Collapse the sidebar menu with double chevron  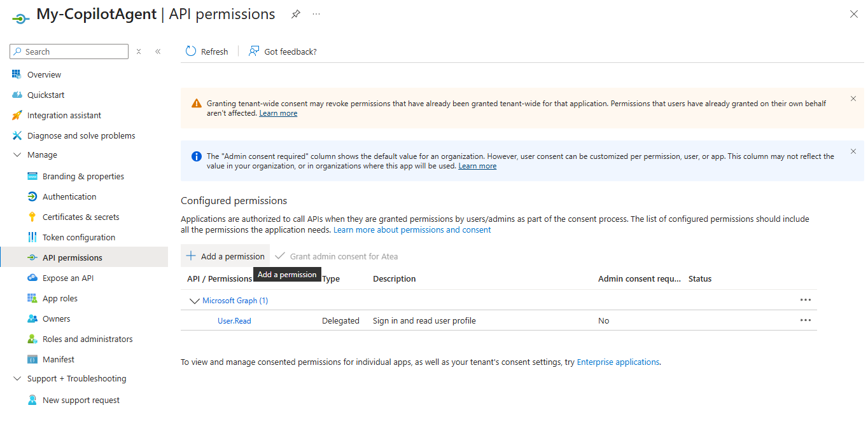[158, 51]
